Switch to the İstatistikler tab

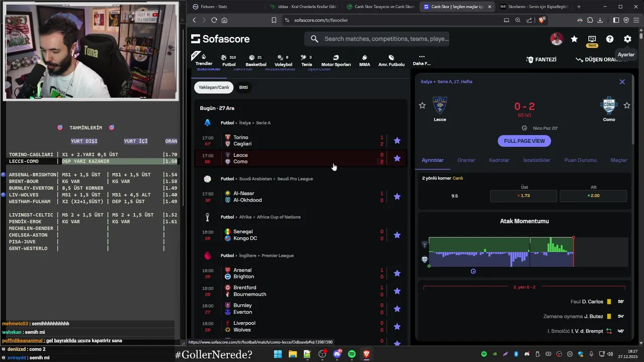pos(537,160)
